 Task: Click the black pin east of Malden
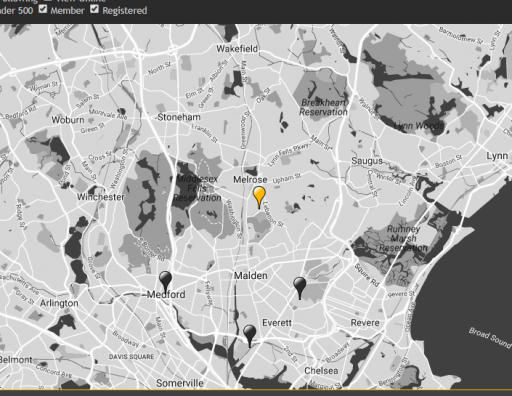tap(299, 288)
